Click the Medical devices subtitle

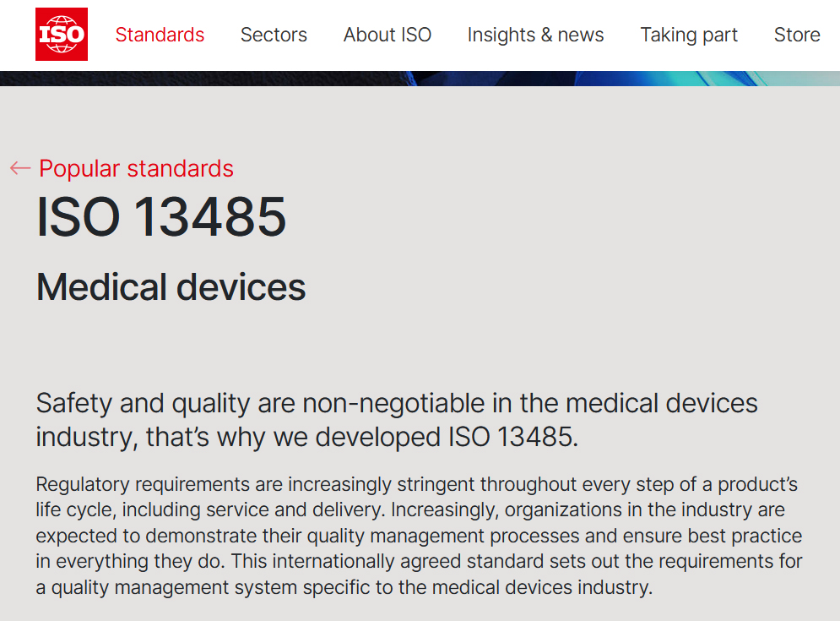coord(171,287)
